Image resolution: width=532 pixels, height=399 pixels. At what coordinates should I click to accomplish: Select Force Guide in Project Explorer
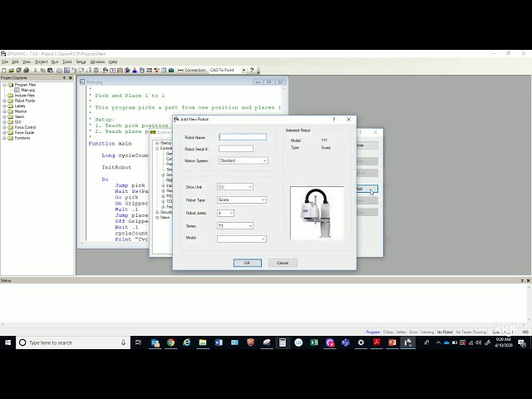pyautogui.click(x=24, y=133)
